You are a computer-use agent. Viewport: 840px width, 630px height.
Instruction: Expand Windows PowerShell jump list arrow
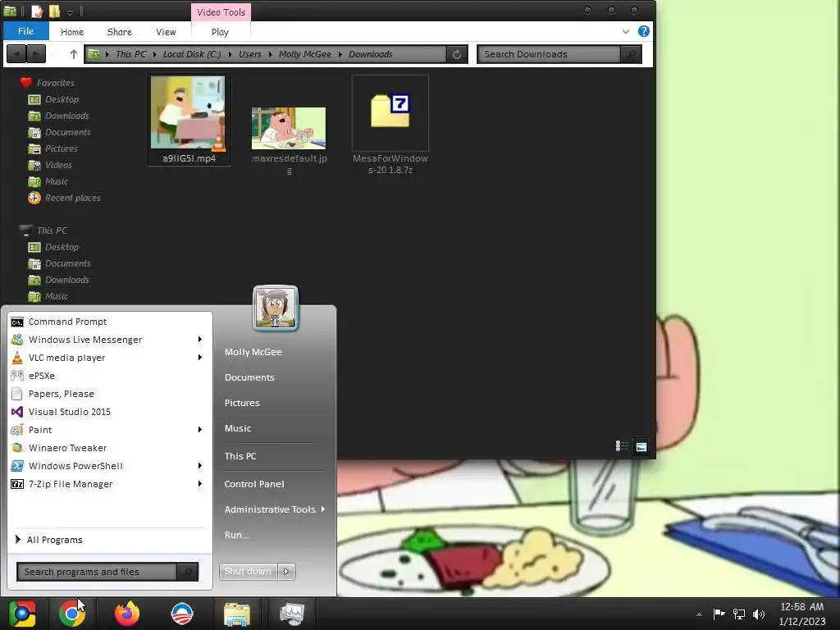pos(200,466)
